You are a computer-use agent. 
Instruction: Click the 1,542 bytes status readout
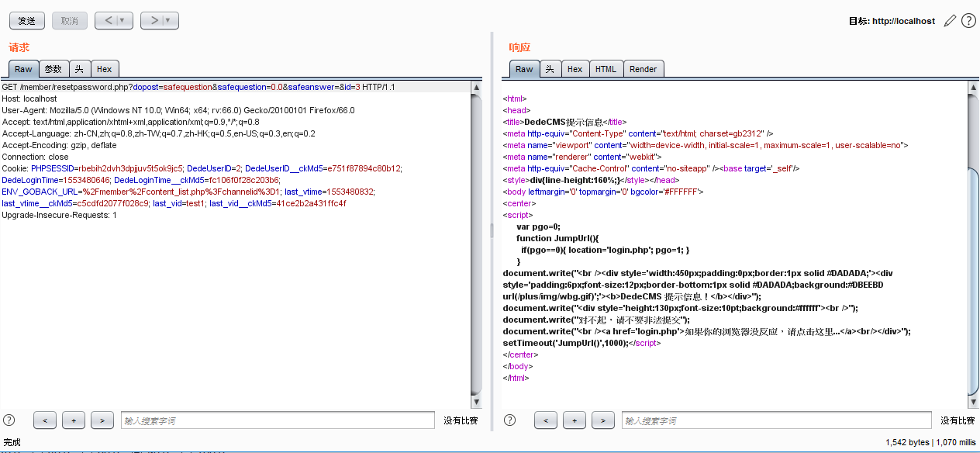[907, 443]
